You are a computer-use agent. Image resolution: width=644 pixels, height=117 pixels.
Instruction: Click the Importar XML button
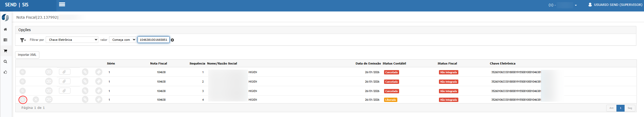(x=27, y=55)
